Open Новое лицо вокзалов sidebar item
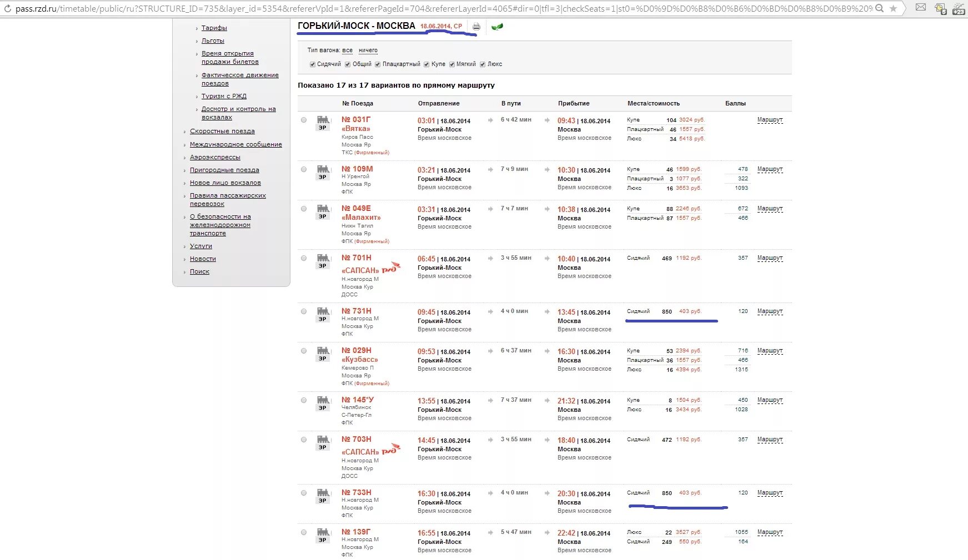 point(225,183)
